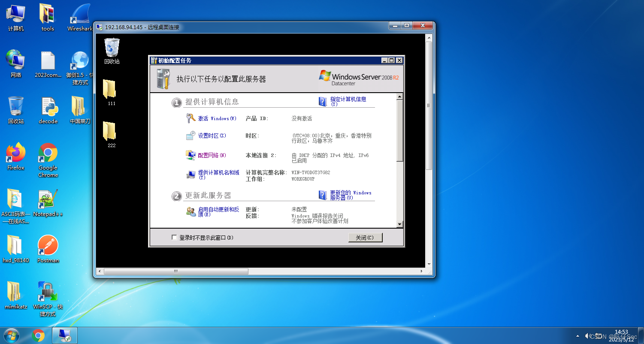This screenshot has width=644, height=344.
Task: Open the 配置网络(N) link
Action: click(x=212, y=155)
